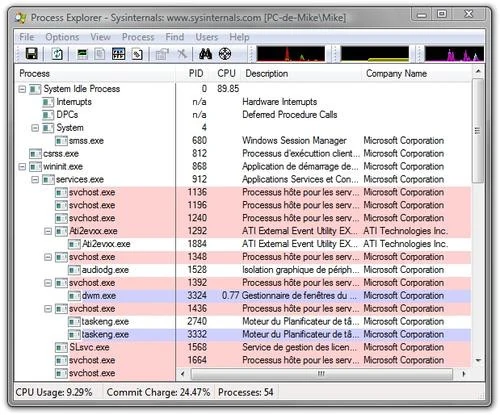Select audiodg.exe process
Viewport: 500px width, 415px height.
pos(105,270)
